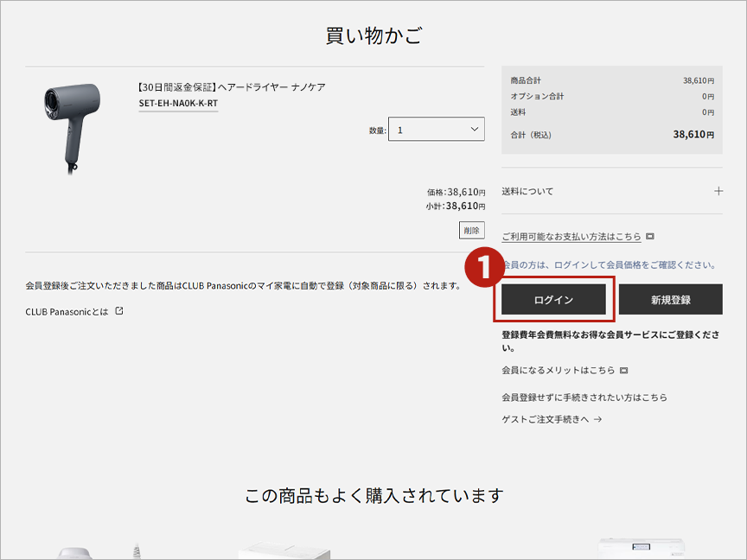Click the popup icon after お支払い方法はこちら
Image resolution: width=747 pixels, height=560 pixels.
pyautogui.click(x=650, y=237)
